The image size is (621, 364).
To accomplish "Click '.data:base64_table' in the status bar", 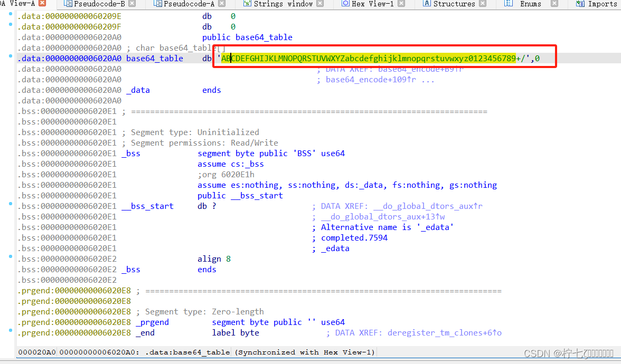I will (187, 352).
